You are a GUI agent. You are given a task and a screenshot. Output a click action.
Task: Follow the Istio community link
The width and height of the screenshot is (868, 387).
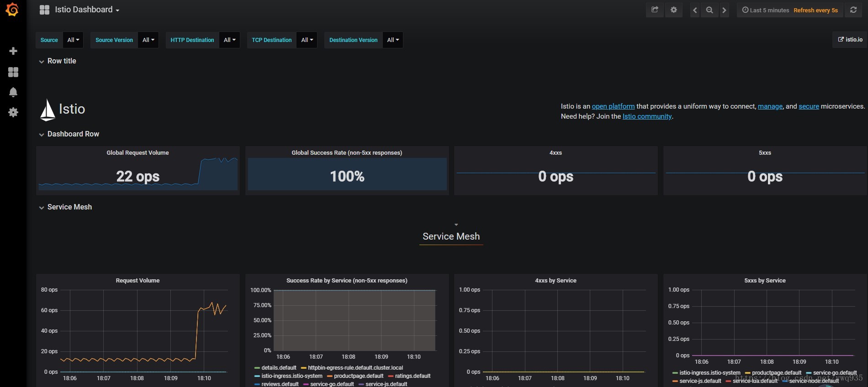click(647, 116)
